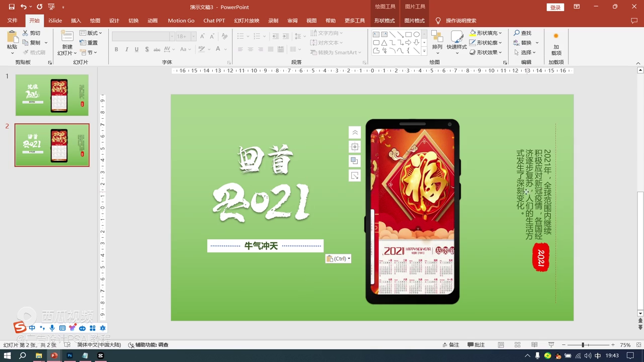Switch to the Insert (插入) tab
Screen dimensions: 644x362
click(76, 21)
